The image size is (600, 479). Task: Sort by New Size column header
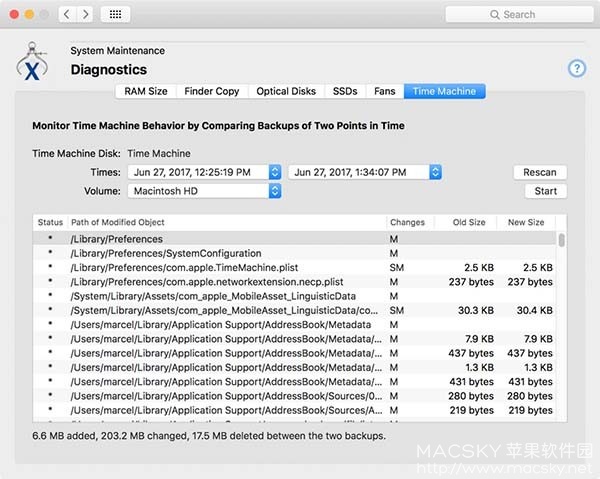point(526,222)
